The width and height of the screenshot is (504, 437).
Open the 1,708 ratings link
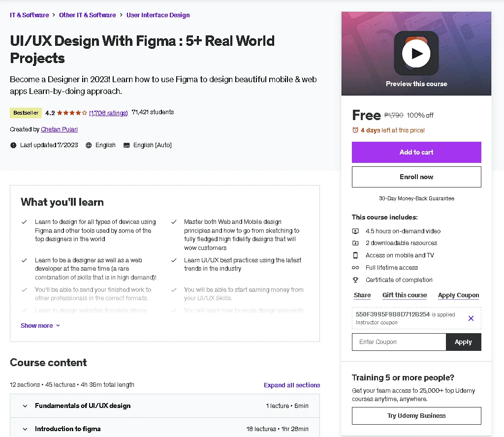(x=109, y=113)
